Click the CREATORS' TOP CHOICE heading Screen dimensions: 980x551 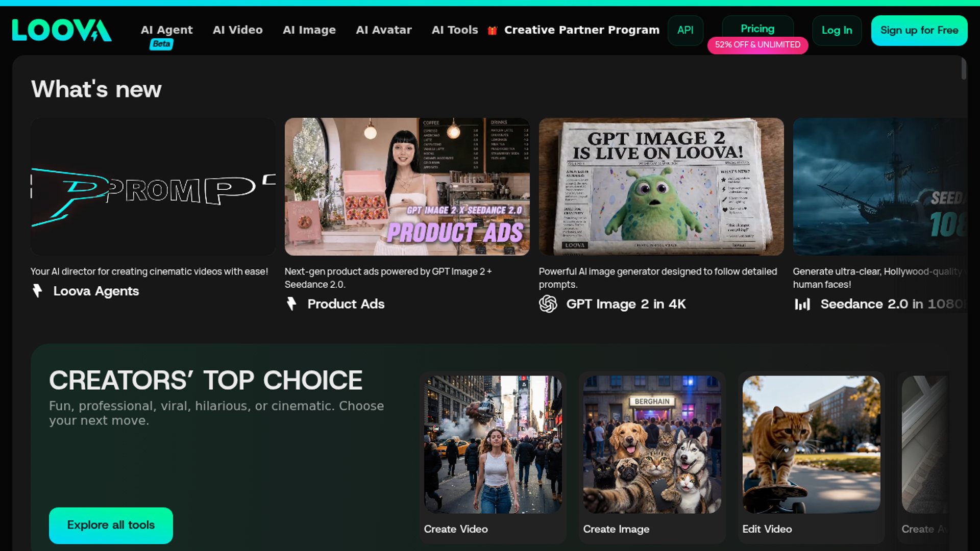tap(206, 380)
